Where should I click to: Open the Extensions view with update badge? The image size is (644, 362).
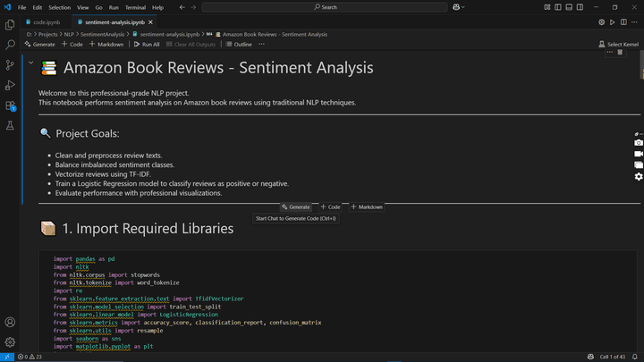point(10,106)
